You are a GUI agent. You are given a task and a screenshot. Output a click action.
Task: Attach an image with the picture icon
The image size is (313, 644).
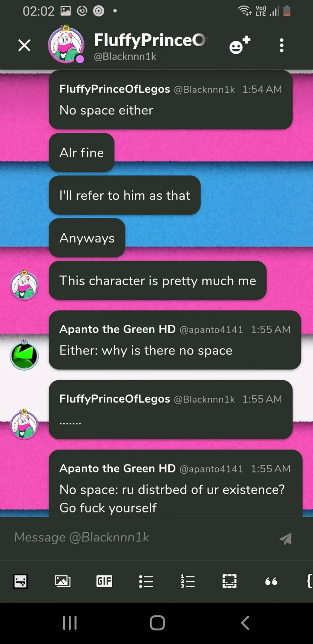[x=63, y=581]
